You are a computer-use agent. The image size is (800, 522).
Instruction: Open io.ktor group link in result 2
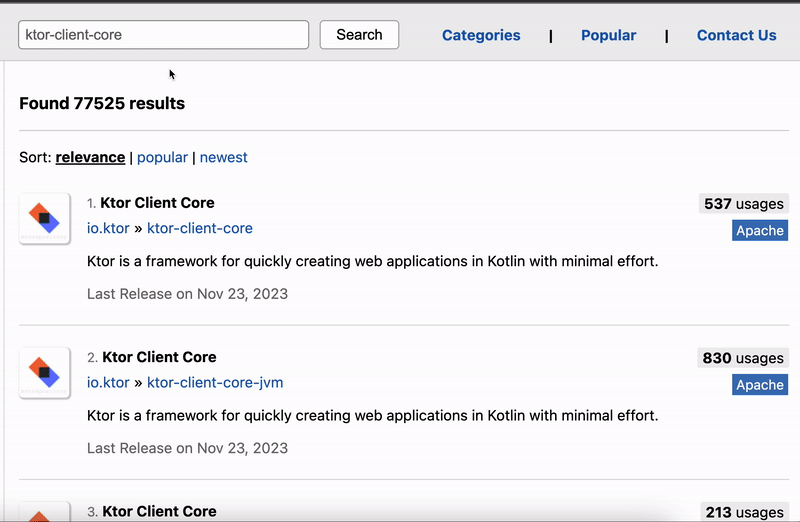click(108, 382)
